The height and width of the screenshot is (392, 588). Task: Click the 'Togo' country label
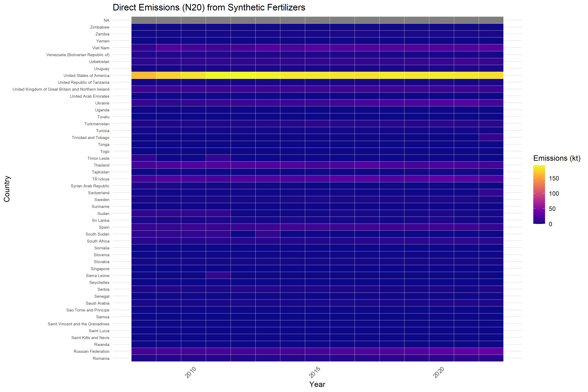point(105,152)
